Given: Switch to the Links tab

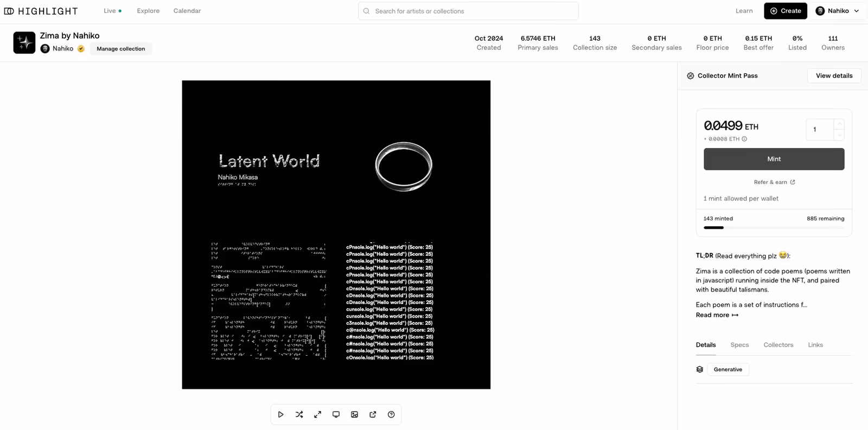Looking at the screenshot, I should click(x=815, y=345).
